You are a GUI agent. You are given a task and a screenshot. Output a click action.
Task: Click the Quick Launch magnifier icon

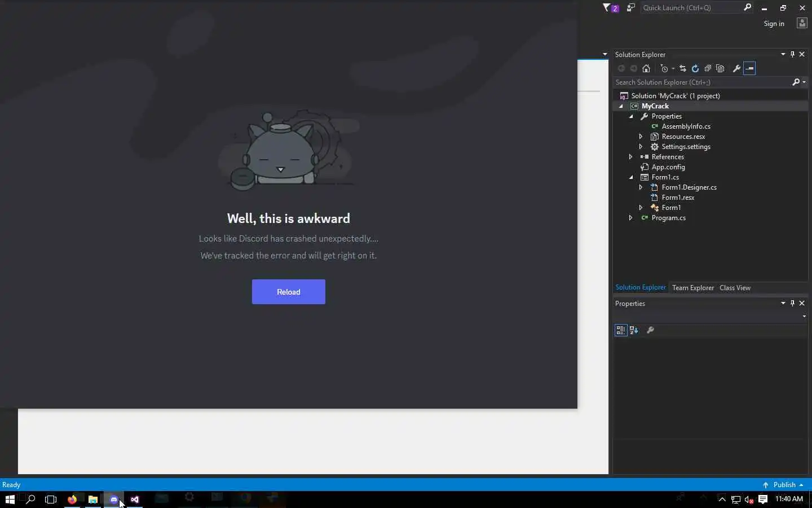click(747, 7)
